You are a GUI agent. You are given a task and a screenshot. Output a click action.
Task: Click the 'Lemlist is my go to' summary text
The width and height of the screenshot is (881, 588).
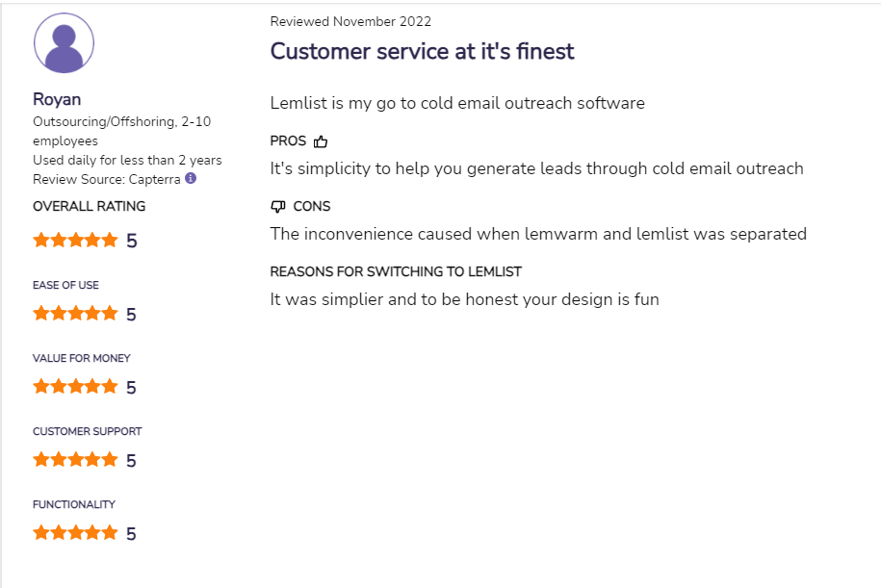[x=457, y=103]
